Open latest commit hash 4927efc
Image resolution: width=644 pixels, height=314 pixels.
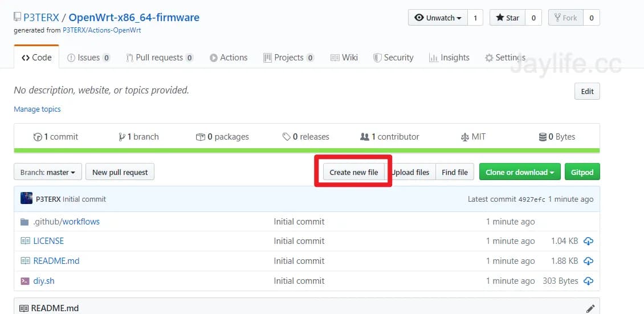point(532,199)
